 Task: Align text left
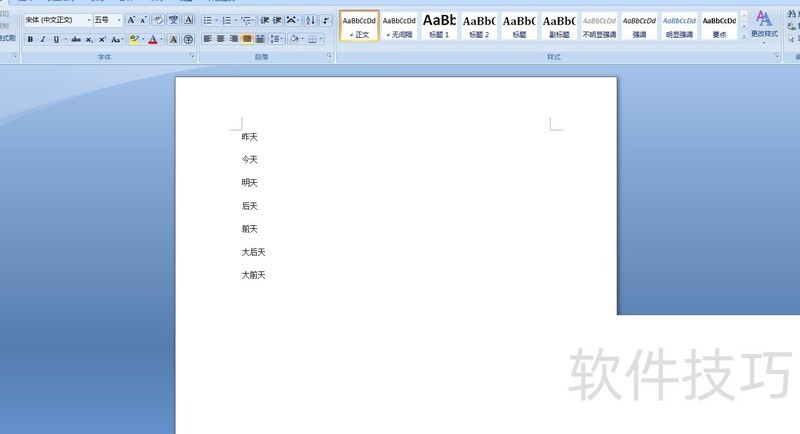tap(208, 39)
